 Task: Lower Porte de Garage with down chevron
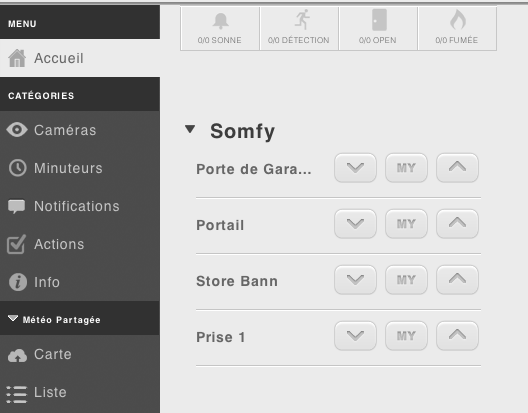click(x=355, y=168)
